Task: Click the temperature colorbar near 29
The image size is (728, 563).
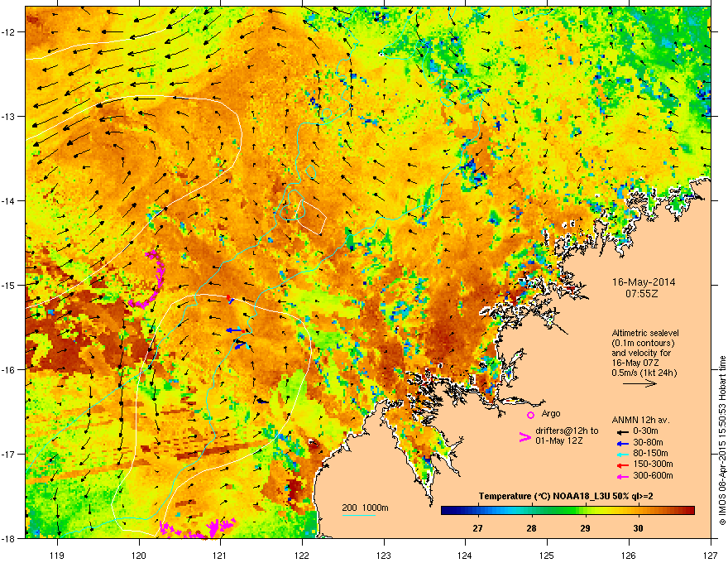Action: [586, 511]
